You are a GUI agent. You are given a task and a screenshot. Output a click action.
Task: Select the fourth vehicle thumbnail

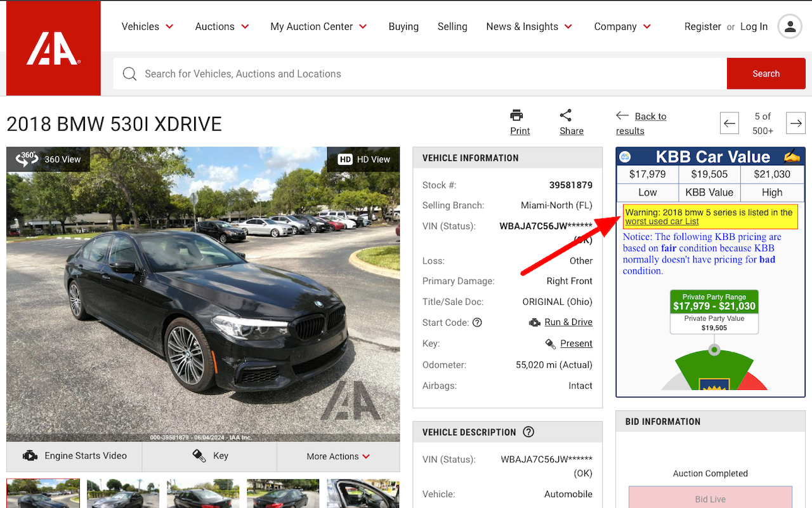click(x=283, y=494)
